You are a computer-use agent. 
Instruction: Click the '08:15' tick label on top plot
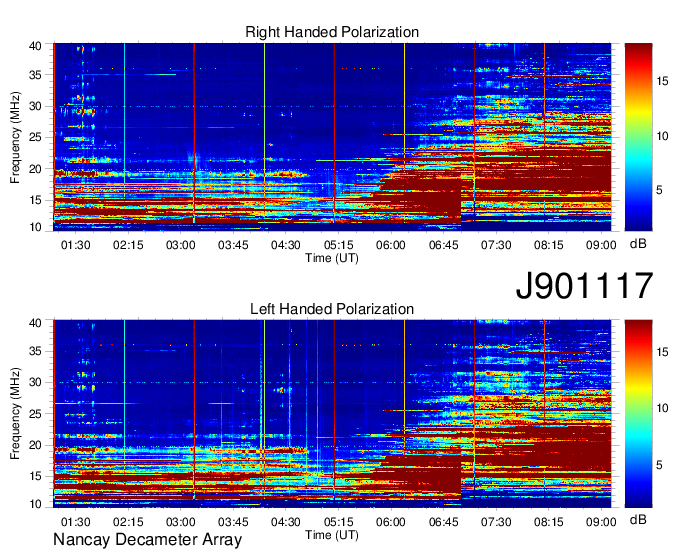pos(548,245)
